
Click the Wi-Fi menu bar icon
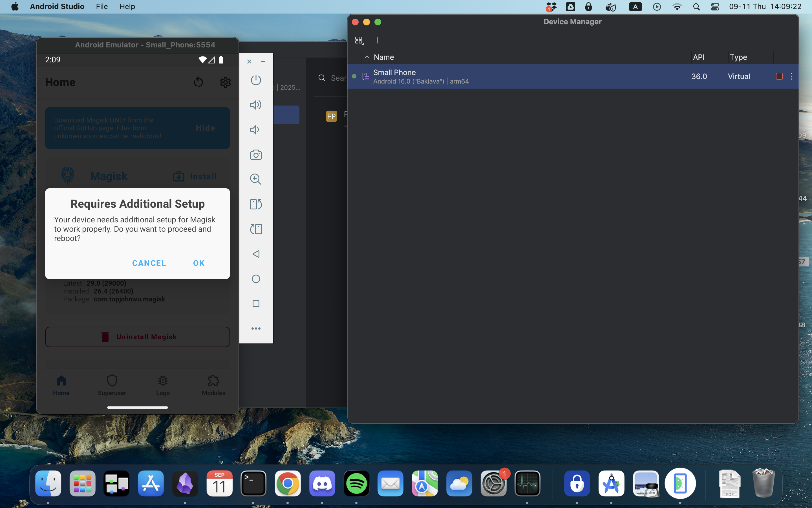(x=677, y=7)
